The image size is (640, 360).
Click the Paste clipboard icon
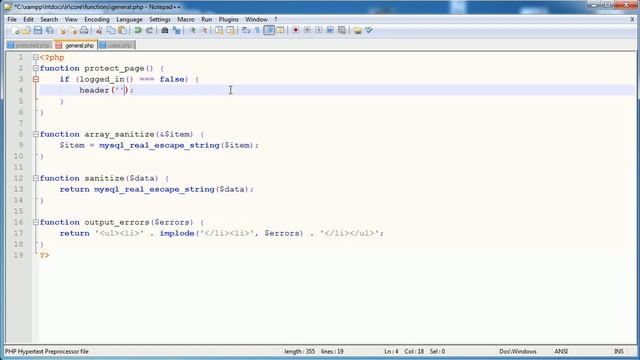[122, 31]
